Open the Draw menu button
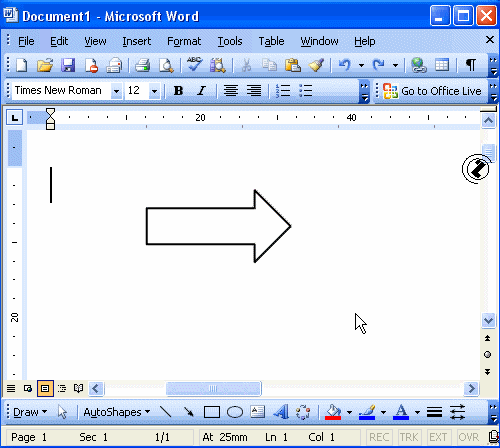500x448 pixels. 30,412
